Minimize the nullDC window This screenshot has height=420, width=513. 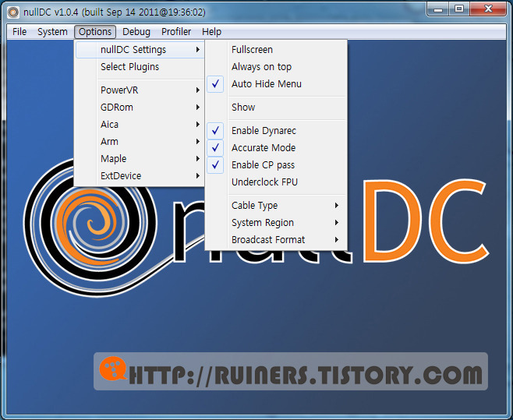pyautogui.click(x=438, y=9)
